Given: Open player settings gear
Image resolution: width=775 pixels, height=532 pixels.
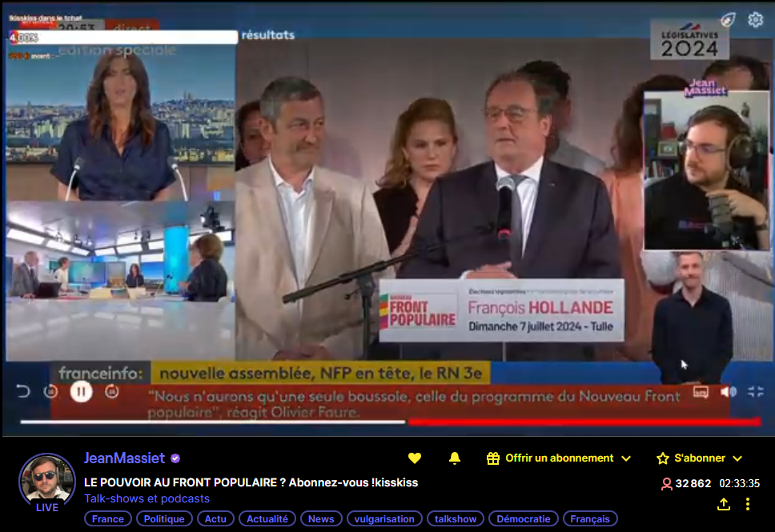Looking at the screenshot, I should pos(755,20).
